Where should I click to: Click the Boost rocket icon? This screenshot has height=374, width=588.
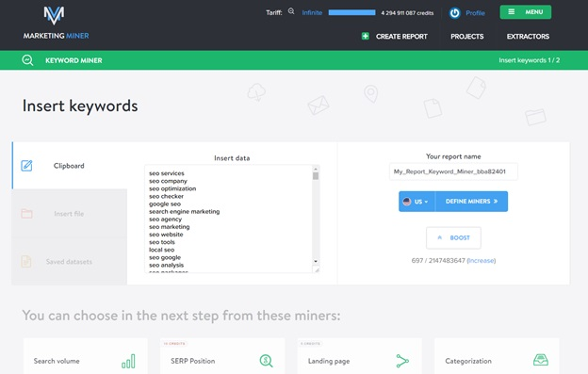440,237
